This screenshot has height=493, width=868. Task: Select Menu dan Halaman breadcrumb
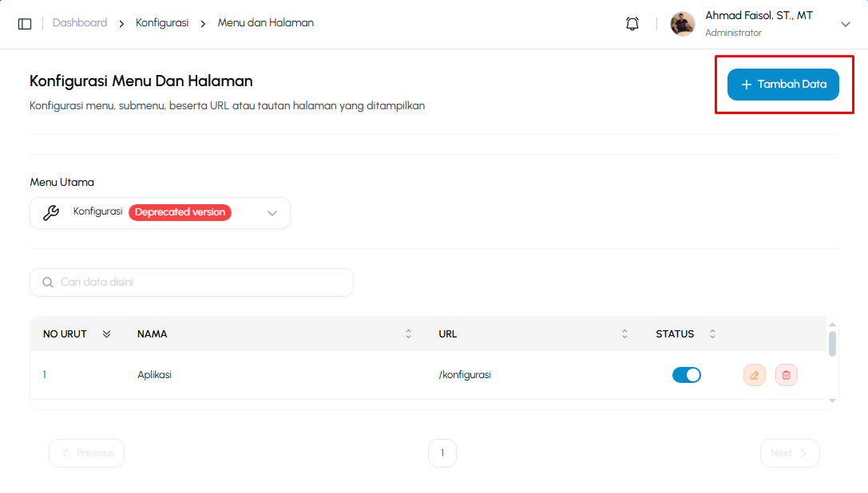tap(266, 22)
